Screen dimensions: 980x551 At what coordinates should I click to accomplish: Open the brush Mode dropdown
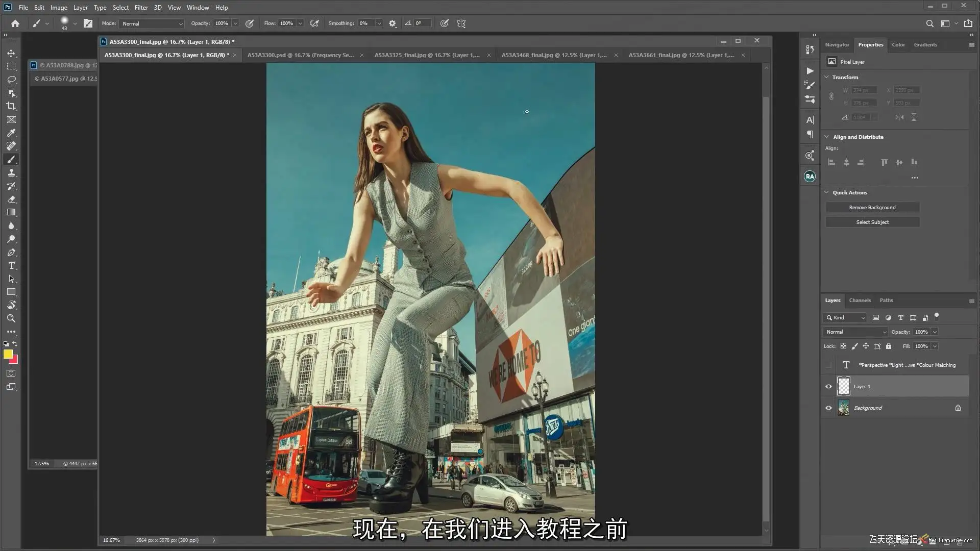click(x=152, y=23)
